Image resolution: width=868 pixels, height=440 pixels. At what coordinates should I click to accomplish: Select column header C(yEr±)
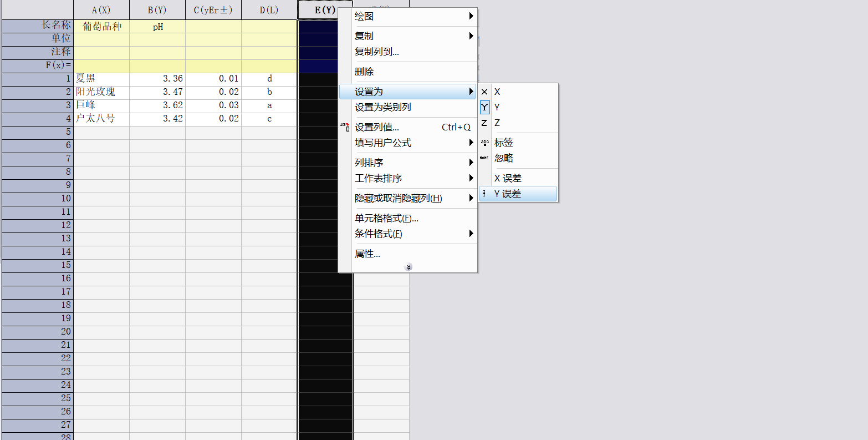pyautogui.click(x=213, y=10)
